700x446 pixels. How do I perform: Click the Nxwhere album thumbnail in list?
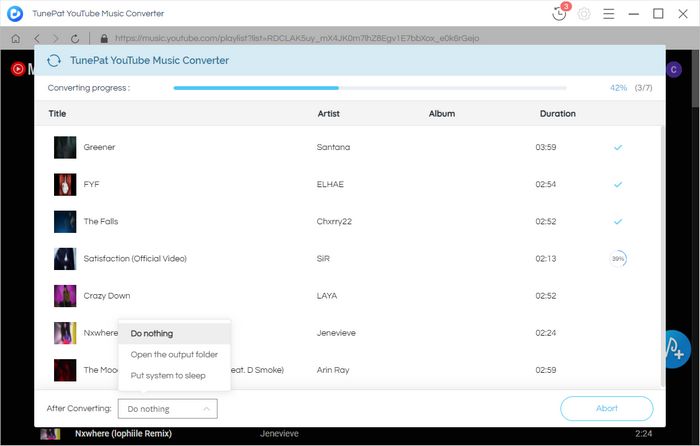click(x=65, y=333)
